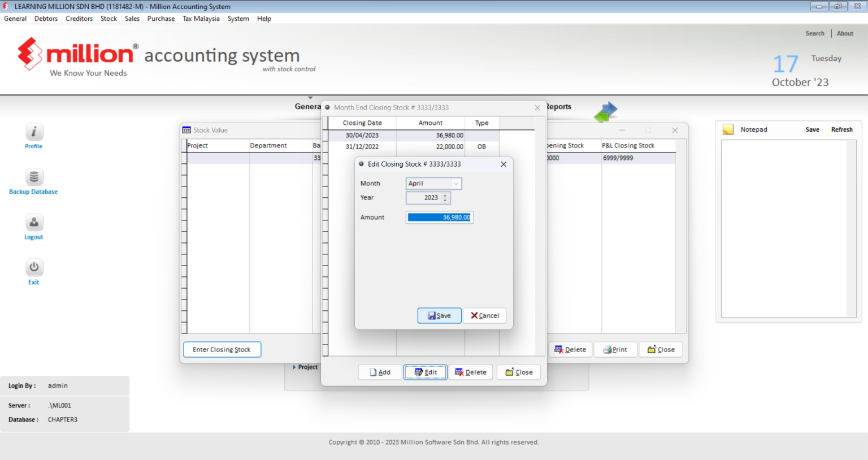Viewport: 868px width, 460px height.
Task: Close the Month End Closing Stock window
Action: pos(537,107)
